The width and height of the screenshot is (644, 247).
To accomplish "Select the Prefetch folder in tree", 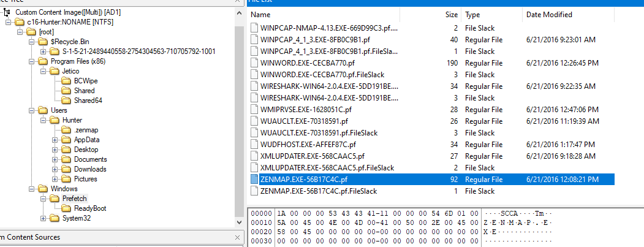I will coord(74,199).
